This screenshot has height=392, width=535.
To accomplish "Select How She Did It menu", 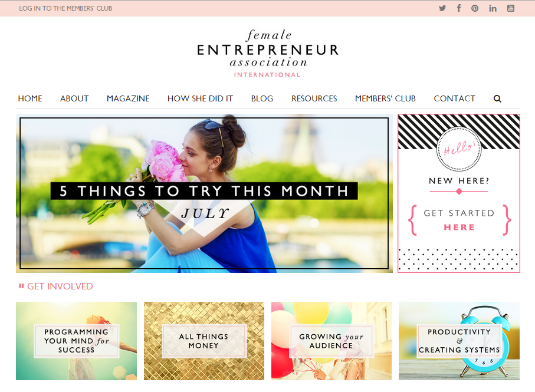I will (201, 98).
